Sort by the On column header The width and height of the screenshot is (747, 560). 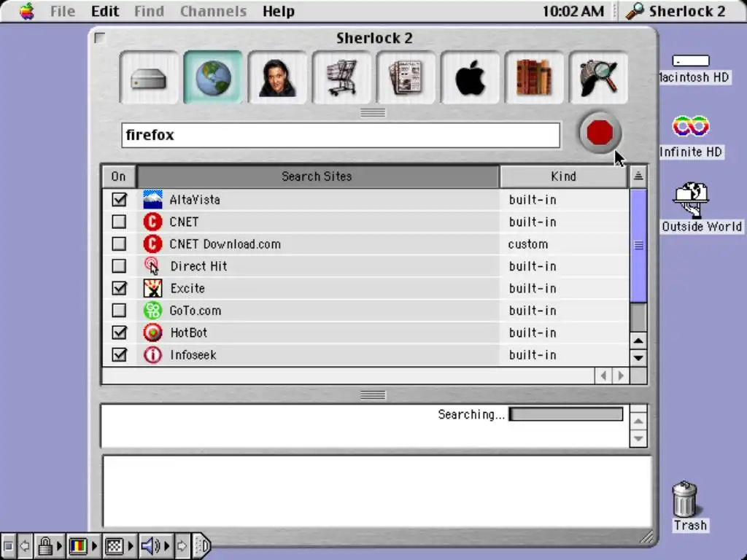point(119,176)
